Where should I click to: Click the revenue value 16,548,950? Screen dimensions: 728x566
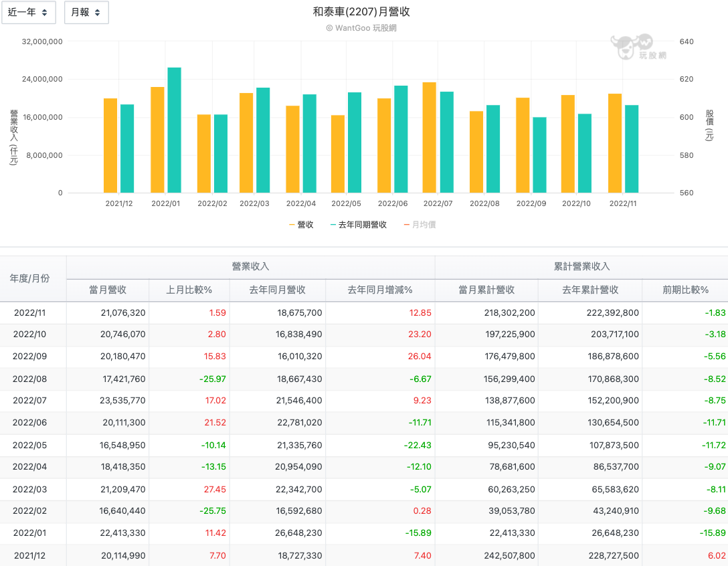[x=122, y=445]
